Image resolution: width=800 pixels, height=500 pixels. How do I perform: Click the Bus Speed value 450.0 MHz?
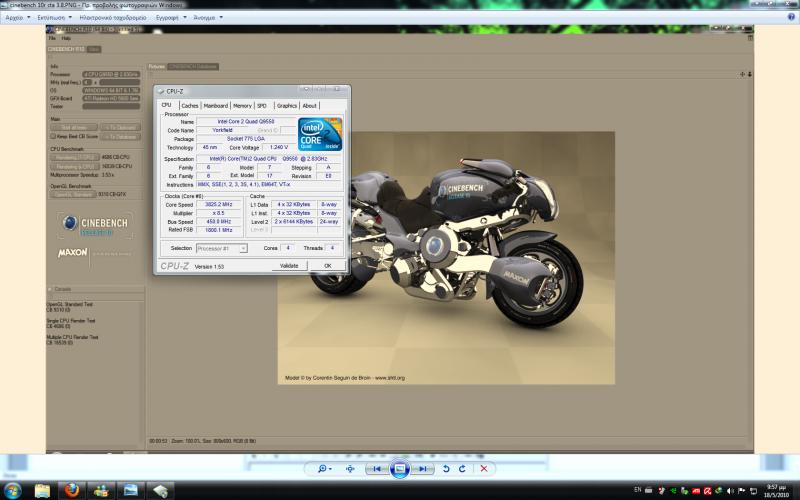tap(218, 222)
